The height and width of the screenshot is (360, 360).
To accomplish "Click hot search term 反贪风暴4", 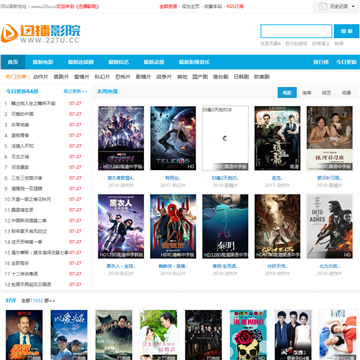I will pos(271,44).
